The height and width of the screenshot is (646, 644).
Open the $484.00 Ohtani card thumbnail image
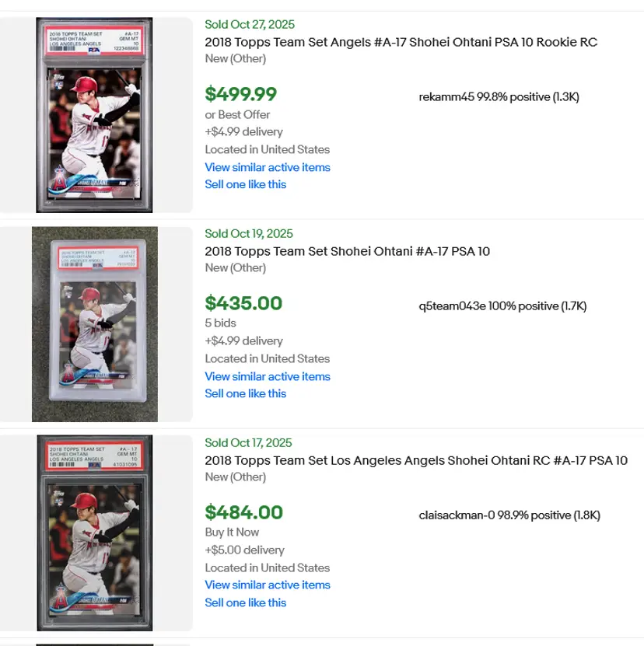[94, 533]
